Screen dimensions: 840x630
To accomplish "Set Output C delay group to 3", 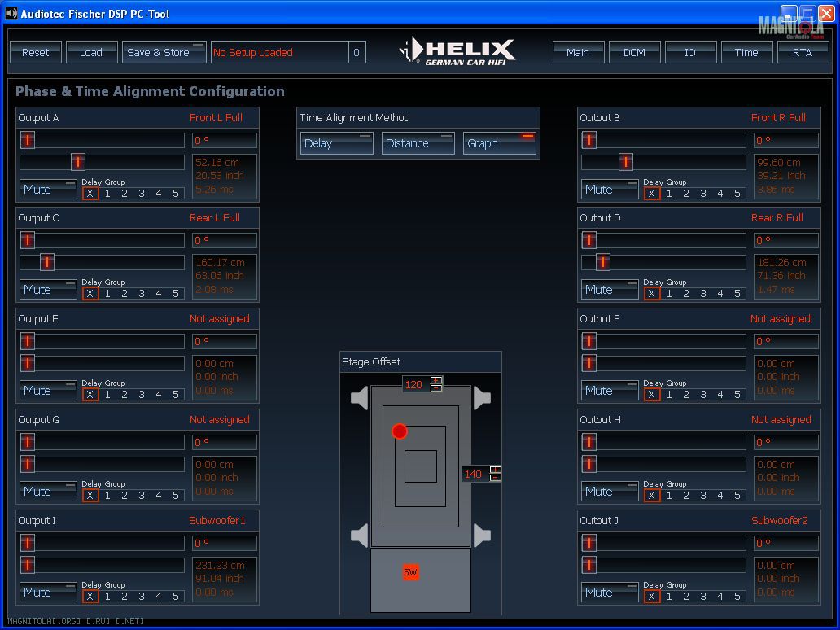I will [x=142, y=294].
